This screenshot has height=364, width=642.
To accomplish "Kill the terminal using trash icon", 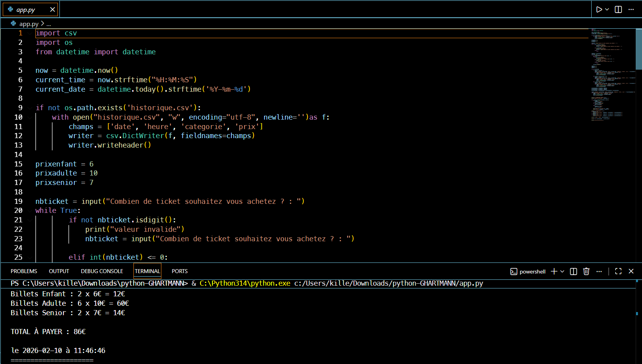I will click(x=586, y=272).
